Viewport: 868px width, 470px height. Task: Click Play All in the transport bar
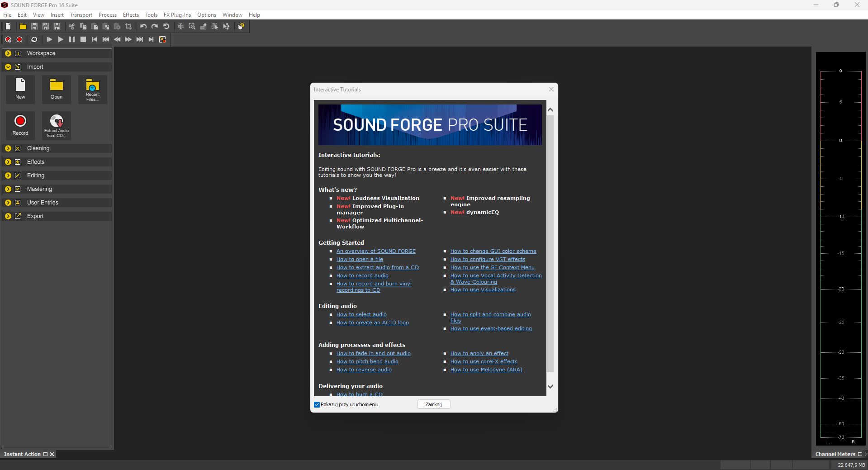(49, 39)
